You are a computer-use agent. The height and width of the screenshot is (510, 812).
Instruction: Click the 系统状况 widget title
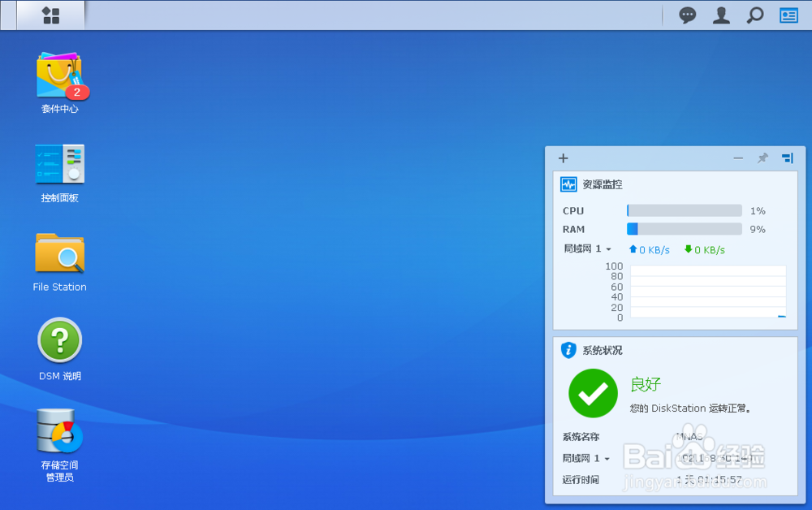[x=603, y=351]
